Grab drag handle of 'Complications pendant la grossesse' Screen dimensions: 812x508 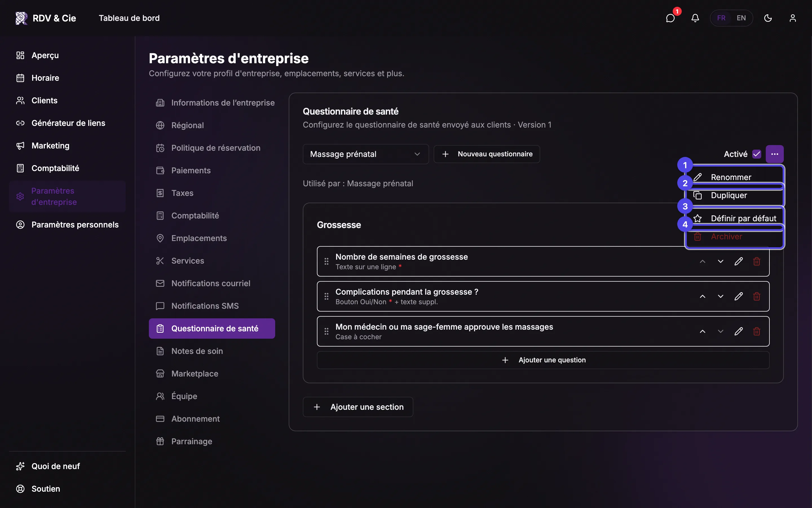click(326, 296)
